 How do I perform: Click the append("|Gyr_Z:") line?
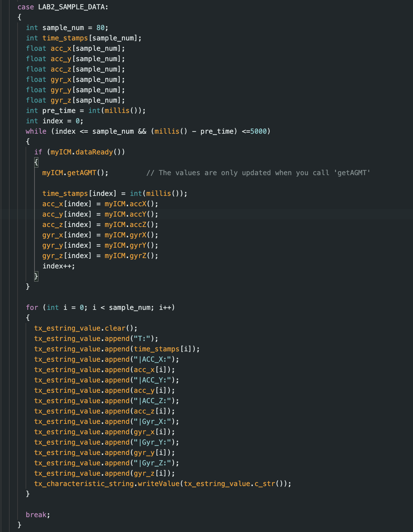[x=106, y=463]
